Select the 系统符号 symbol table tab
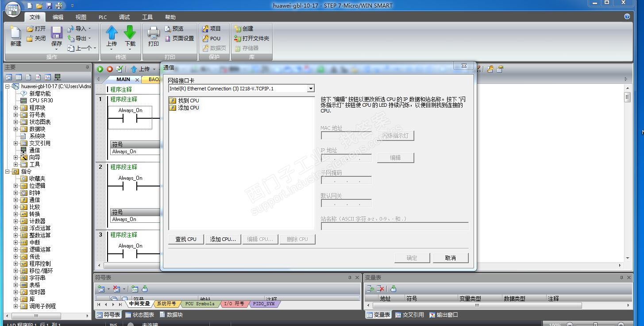 point(166,304)
